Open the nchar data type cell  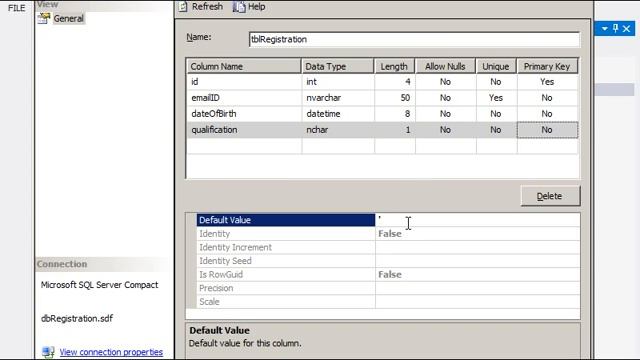(338, 130)
